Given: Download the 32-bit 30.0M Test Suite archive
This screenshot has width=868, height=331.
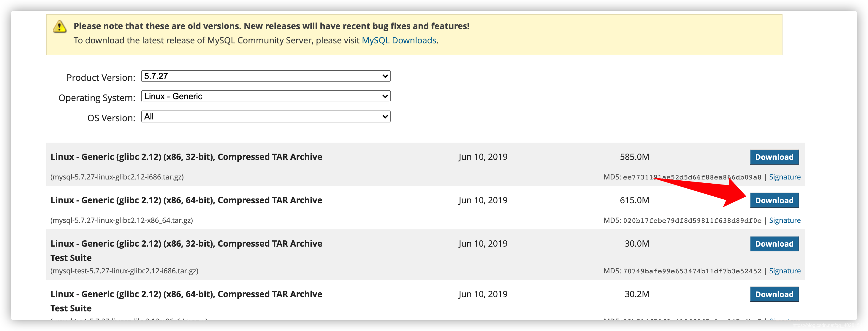Looking at the screenshot, I should [774, 244].
